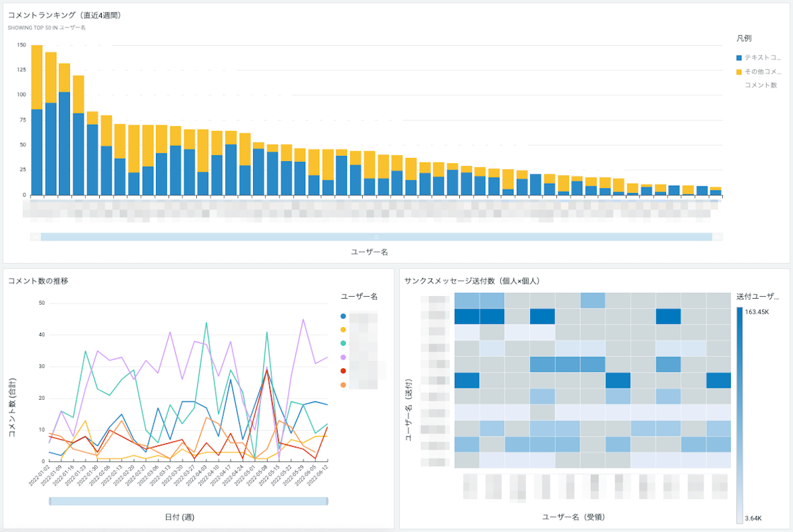Click the date range slider under line chart
Viewport: 793px width, 532px height.
(x=188, y=502)
